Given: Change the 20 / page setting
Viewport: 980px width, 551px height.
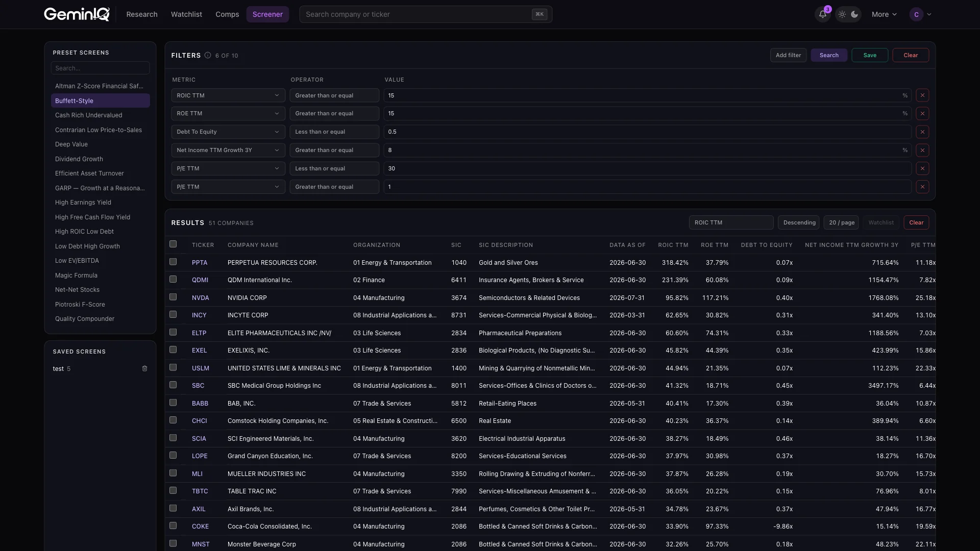Looking at the screenshot, I should point(842,222).
